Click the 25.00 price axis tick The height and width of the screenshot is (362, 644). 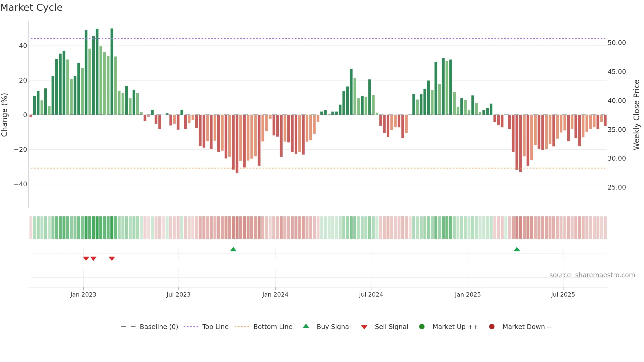tap(617, 187)
